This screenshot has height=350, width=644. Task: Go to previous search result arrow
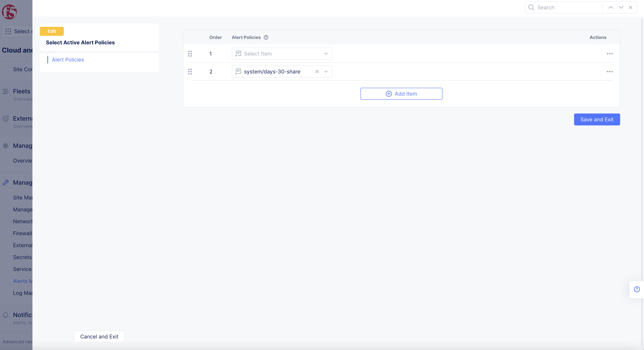pos(611,7)
